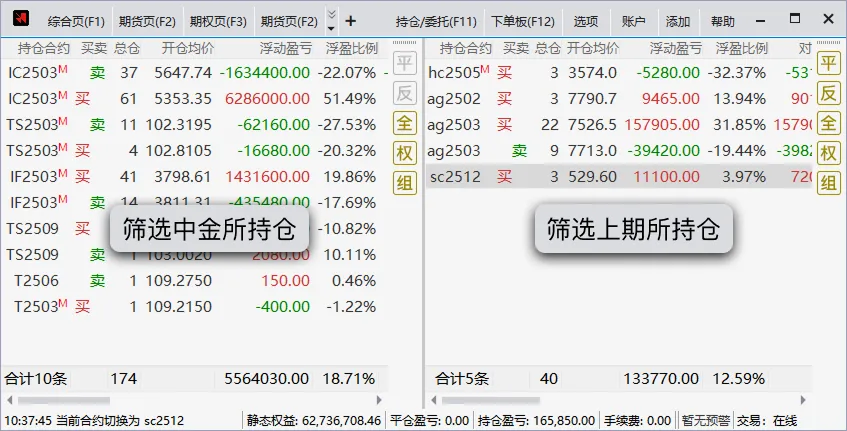847x431 pixels.
Task: Open the 综合页(F1) tab
Action: point(76,22)
